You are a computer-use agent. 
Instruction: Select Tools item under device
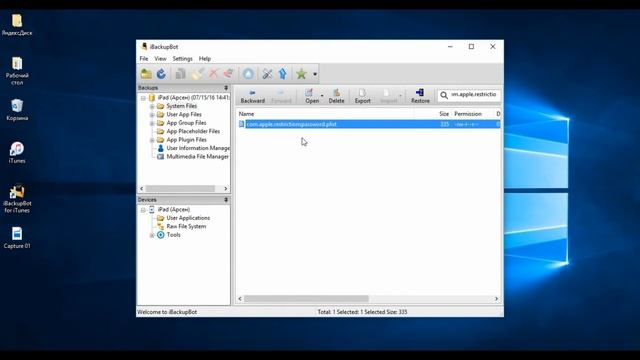click(173, 235)
